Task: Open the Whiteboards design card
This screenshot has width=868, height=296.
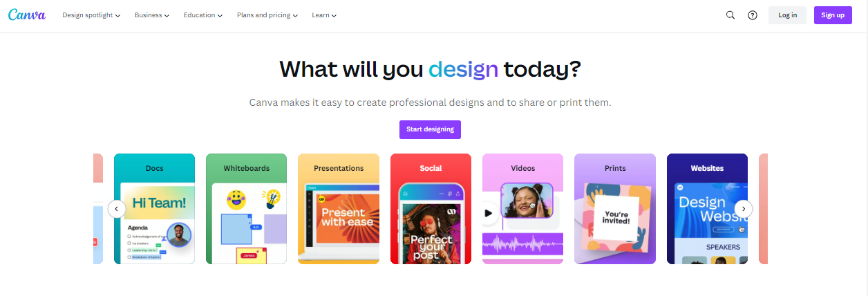Action: point(246,209)
